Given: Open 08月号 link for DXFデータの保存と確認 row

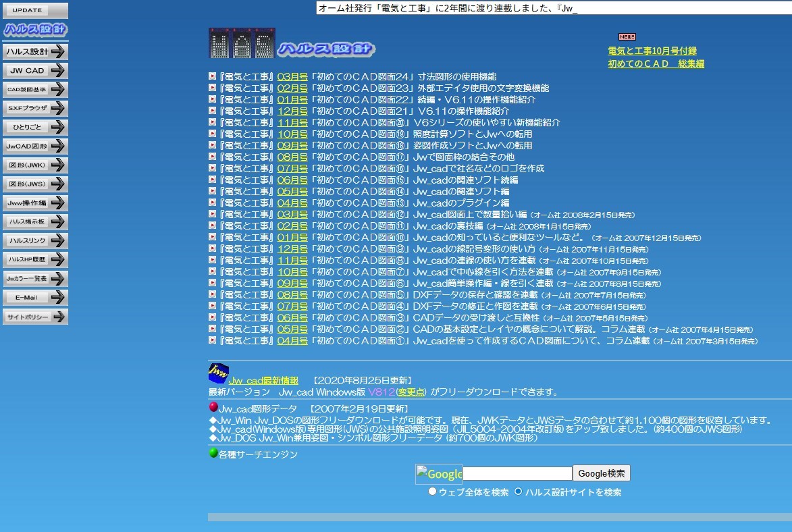Looking at the screenshot, I should pos(292,295).
